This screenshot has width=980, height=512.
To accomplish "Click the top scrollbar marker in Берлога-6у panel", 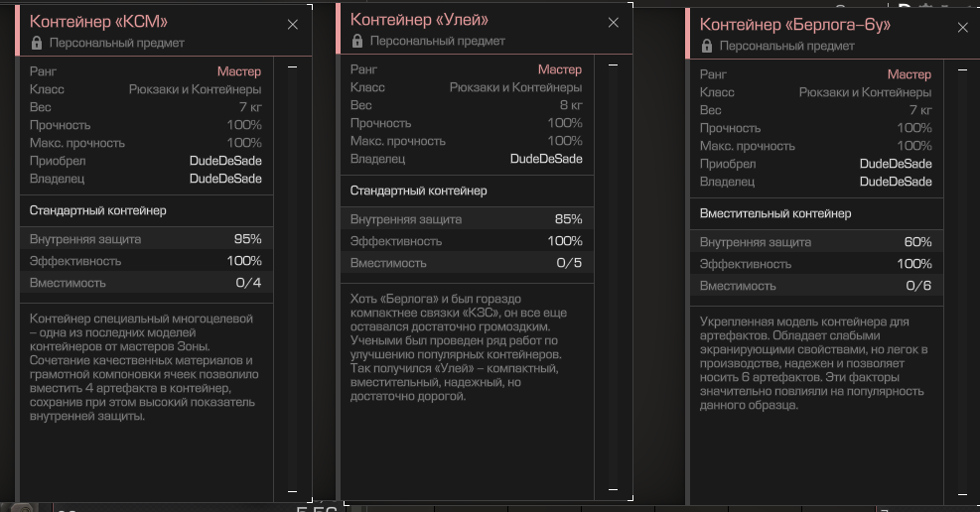I will (x=962, y=69).
